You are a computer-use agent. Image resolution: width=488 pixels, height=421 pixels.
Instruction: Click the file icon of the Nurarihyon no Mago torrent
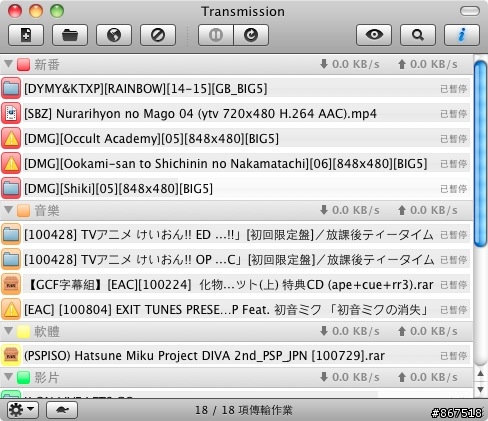(11, 113)
